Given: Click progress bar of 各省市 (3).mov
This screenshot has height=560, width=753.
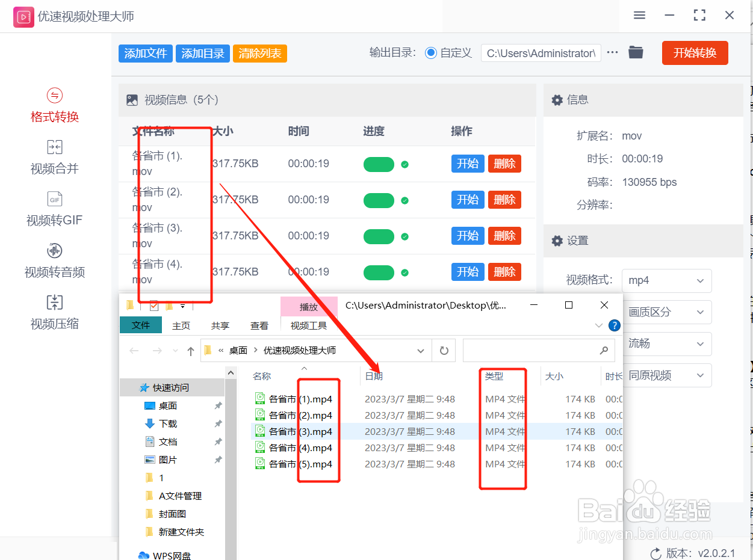Looking at the screenshot, I should [x=379, y=236].
